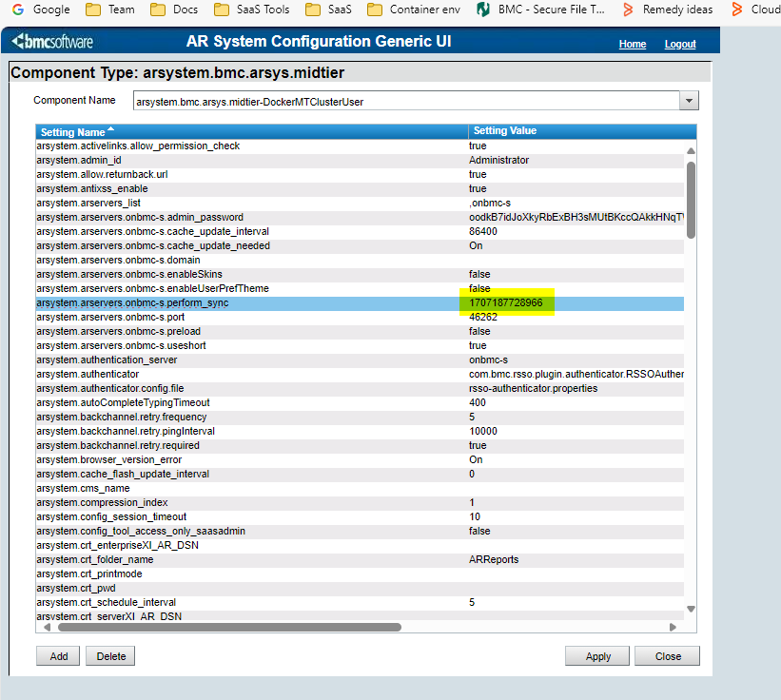Click the horizontal scrollbar right arrow
Image resolution: width=781 pixels, height=700 pixels.
[674, 627]
